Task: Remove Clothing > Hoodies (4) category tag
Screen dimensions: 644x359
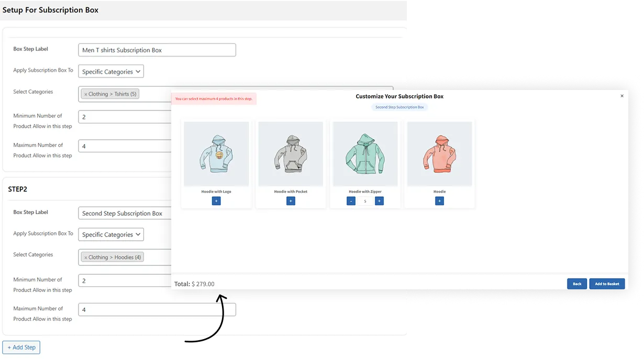Action: (x=86, y=257)
